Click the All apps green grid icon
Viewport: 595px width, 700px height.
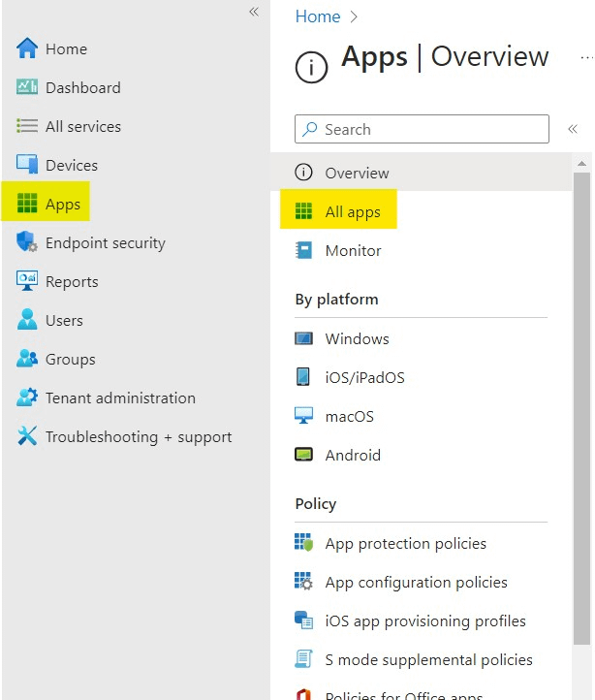[303, 210]
